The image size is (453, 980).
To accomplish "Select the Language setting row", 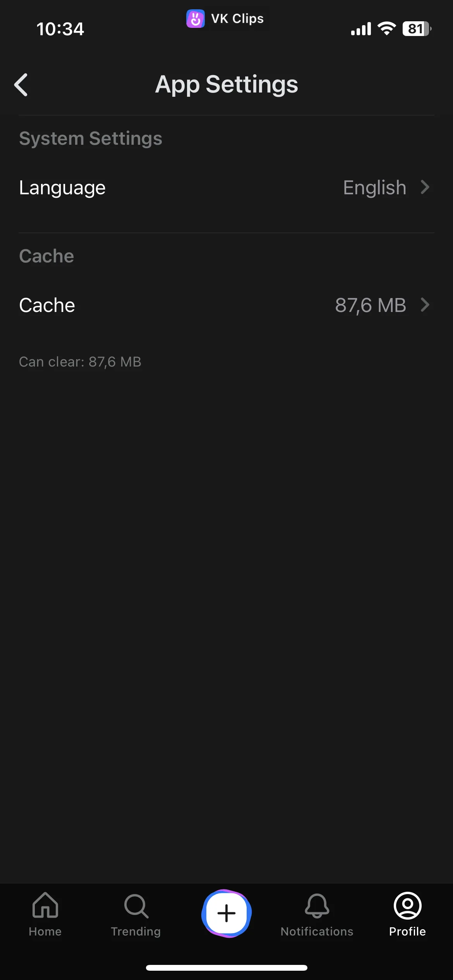I will pyautogui.click(x=226, y=188).
